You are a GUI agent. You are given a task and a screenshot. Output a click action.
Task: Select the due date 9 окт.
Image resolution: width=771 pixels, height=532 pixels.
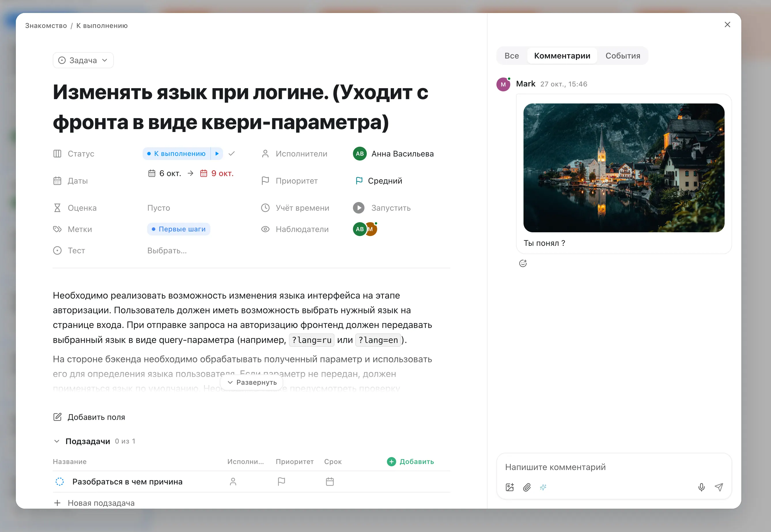(217, 173)
